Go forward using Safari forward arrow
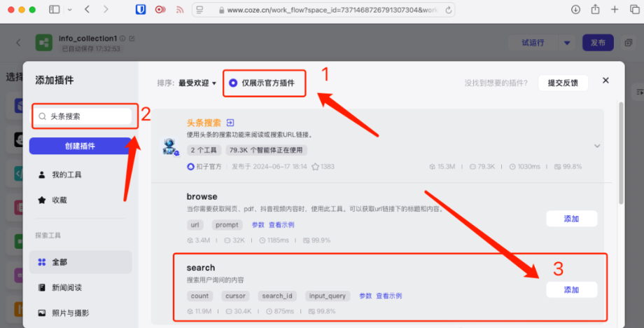 pos(106,9)
